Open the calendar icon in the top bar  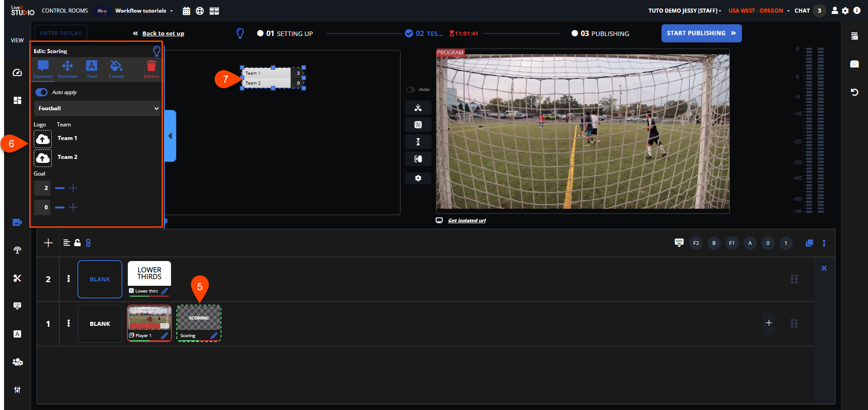click(x=186, y=11)
